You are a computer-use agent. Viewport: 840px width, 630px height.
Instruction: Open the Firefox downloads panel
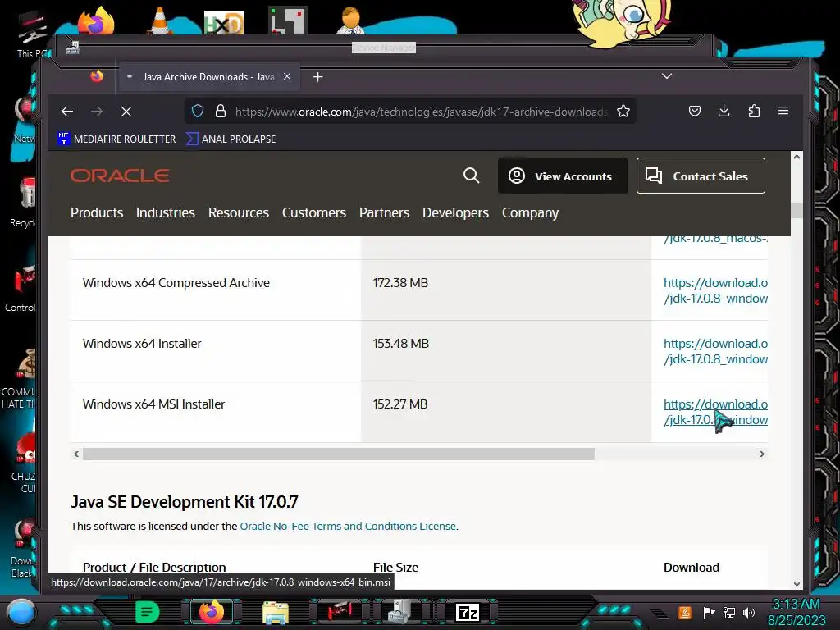click(x=724, y=111)
